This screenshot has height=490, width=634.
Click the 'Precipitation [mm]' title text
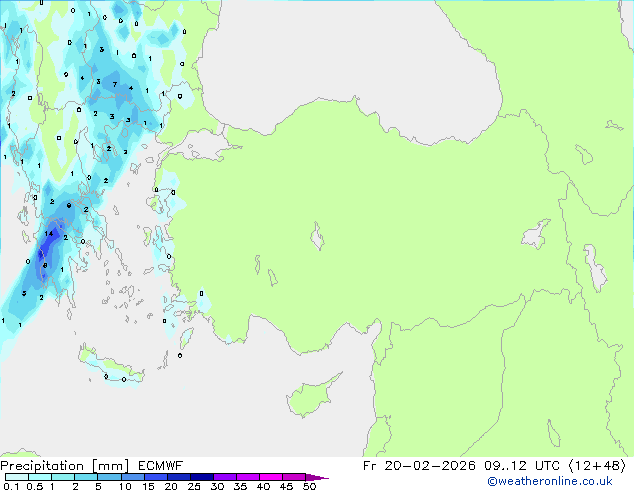coord(65,466)
